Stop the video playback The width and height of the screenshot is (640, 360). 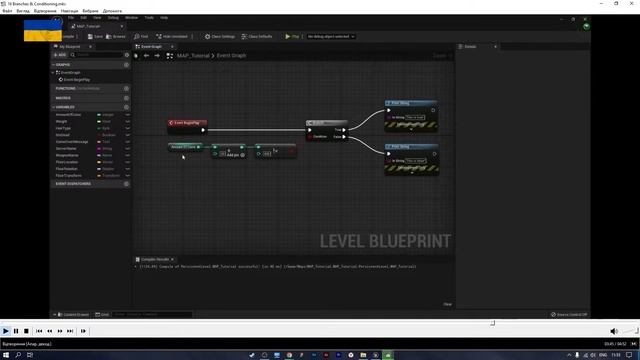(26, 331)
